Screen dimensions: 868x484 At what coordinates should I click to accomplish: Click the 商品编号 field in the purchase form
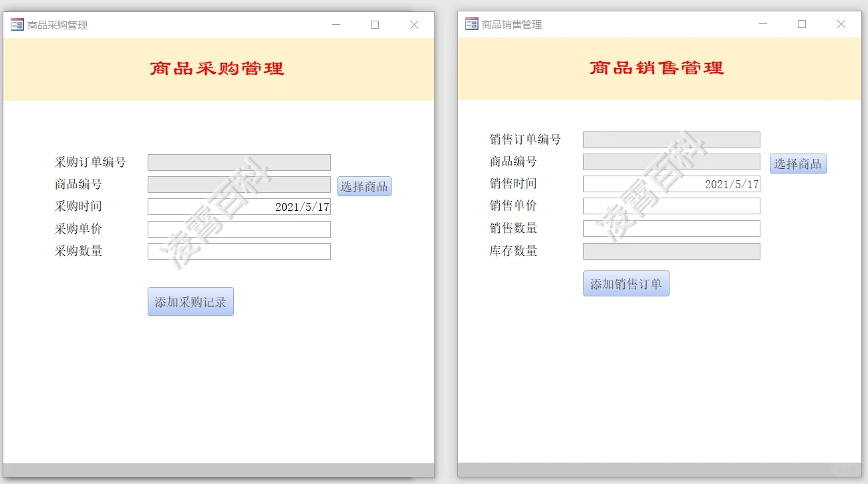point(239,184)
